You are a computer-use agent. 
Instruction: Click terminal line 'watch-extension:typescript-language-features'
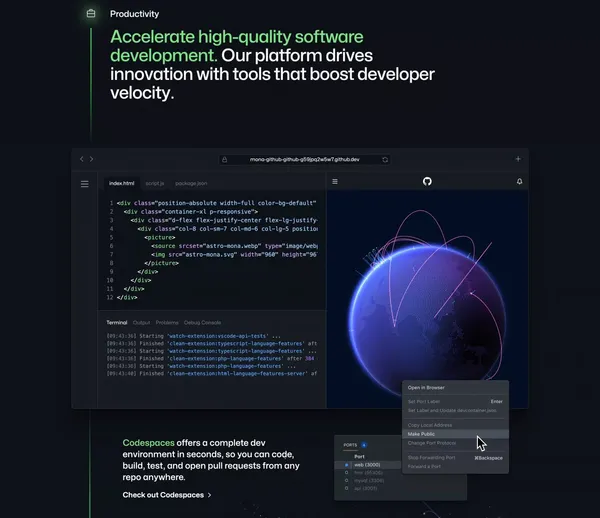pos(212,351)
